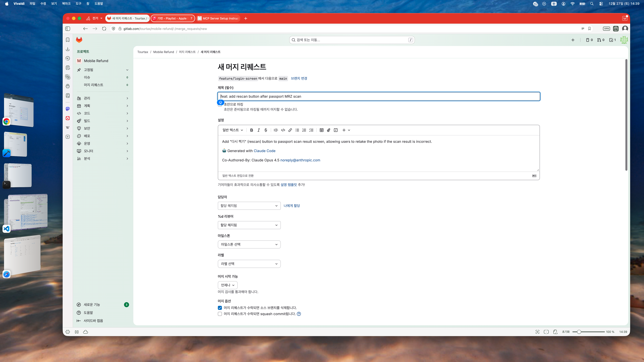Screen dimensions: 644x362
Task: Insert a table in description editor
Action: 321,130
